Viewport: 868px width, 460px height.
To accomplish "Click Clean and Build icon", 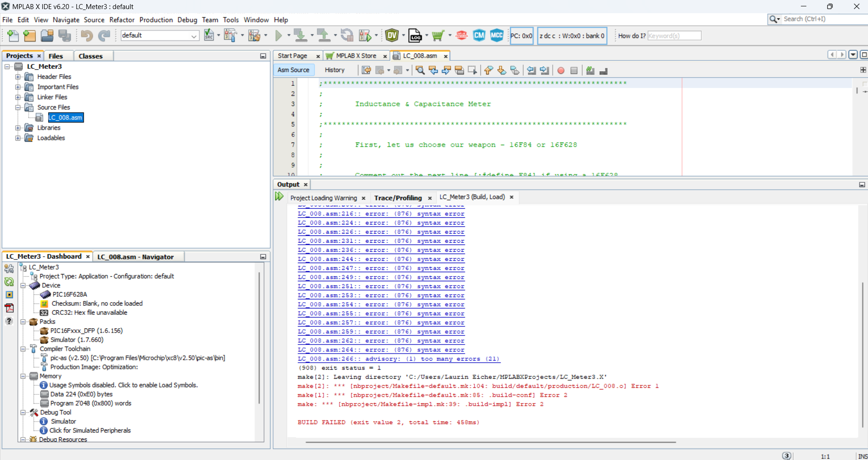I will pos(255,35).
